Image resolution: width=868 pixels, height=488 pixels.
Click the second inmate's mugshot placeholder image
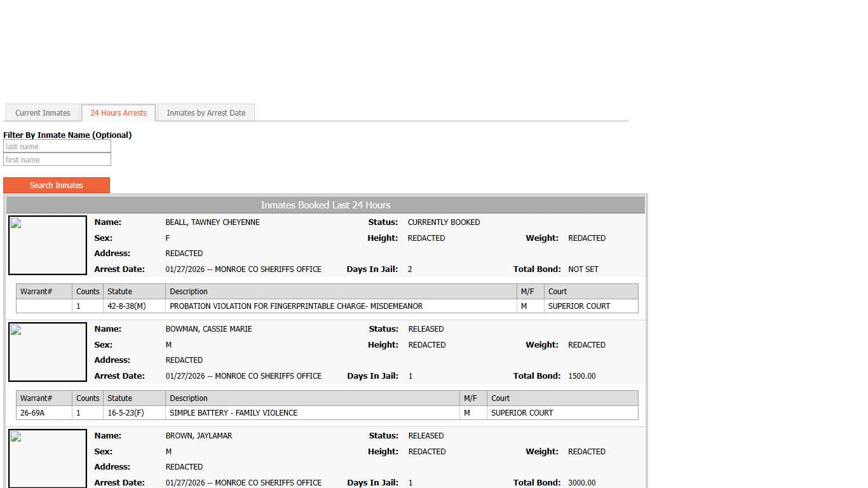click(x=48, y=352)
